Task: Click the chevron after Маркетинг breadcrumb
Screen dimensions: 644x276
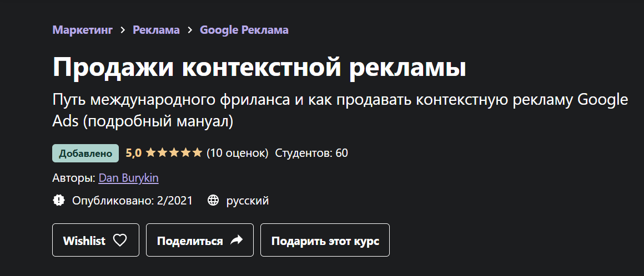Action: click(123, 30)
